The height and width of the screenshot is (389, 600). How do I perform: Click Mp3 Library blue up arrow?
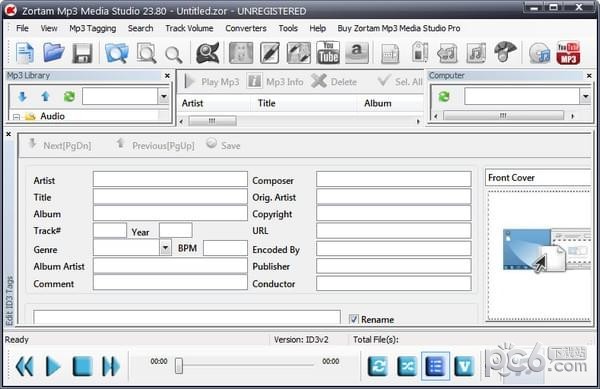click(46, 96)
